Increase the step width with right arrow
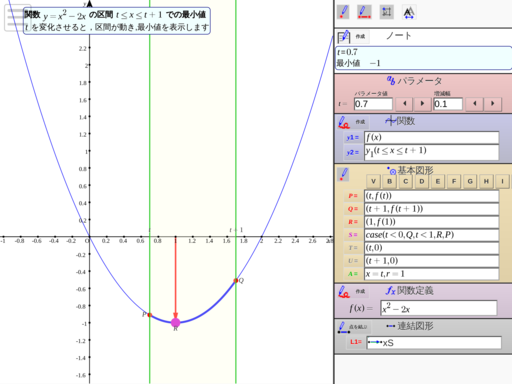 point(492,104)
